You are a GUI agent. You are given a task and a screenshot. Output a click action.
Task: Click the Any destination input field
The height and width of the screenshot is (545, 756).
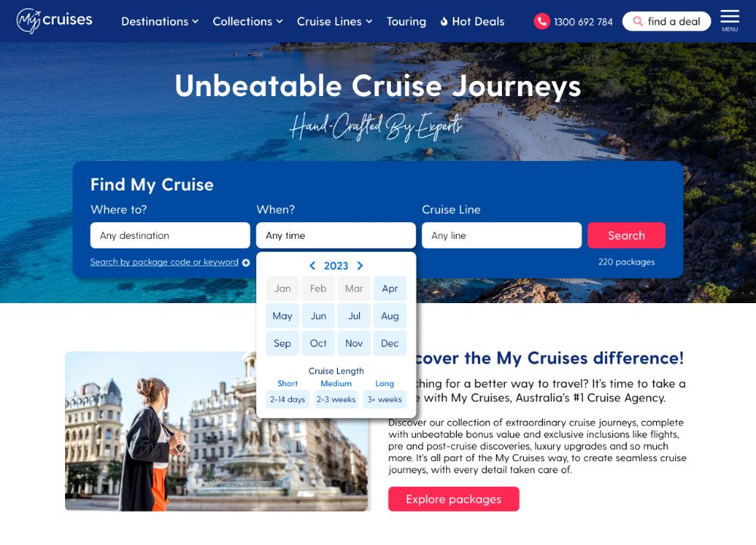pyautogui.click(x=170, y=235)
